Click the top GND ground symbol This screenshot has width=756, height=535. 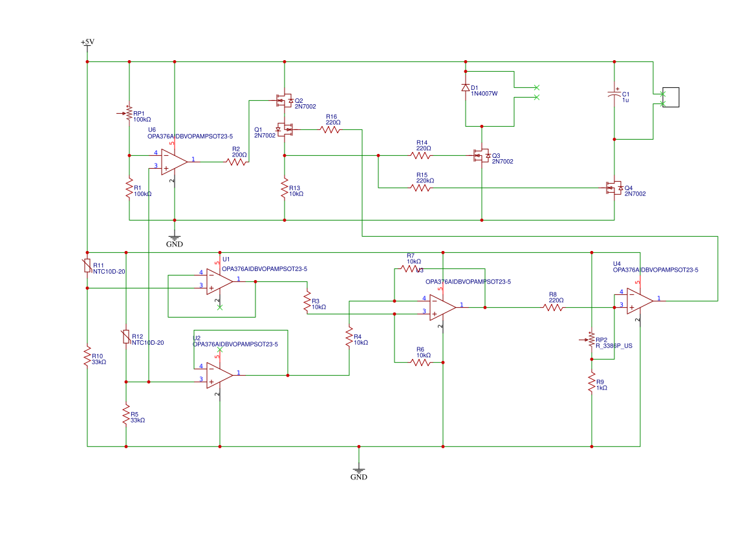(175, 240)
